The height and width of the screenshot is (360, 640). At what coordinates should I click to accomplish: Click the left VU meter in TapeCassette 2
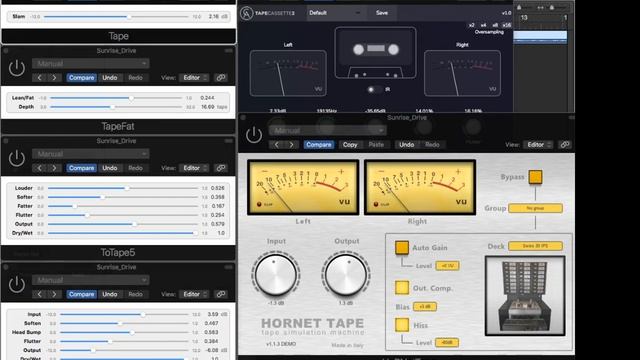coord(288,73)
